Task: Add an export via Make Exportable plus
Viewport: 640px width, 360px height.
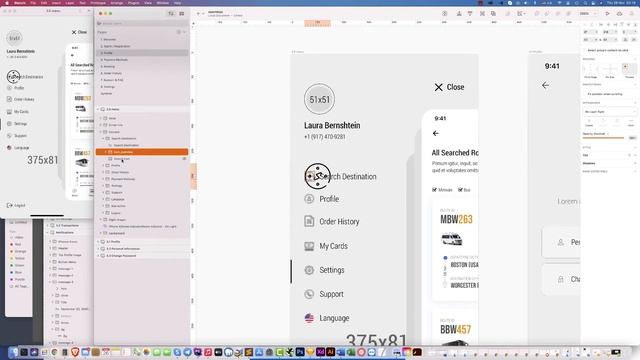Action: pos(635,171)
